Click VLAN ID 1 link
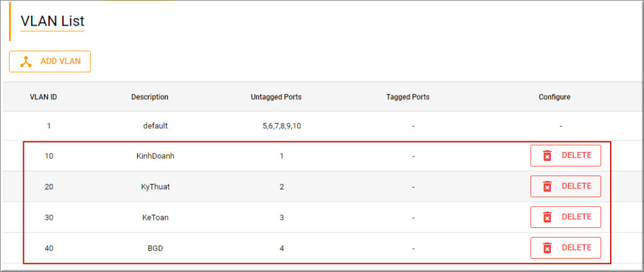Viewport: 644px width, 272px height. (x=48, y=126)
